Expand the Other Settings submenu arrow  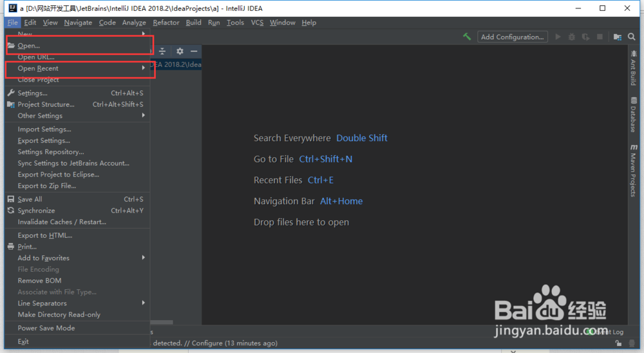click(x=144, y=115)
